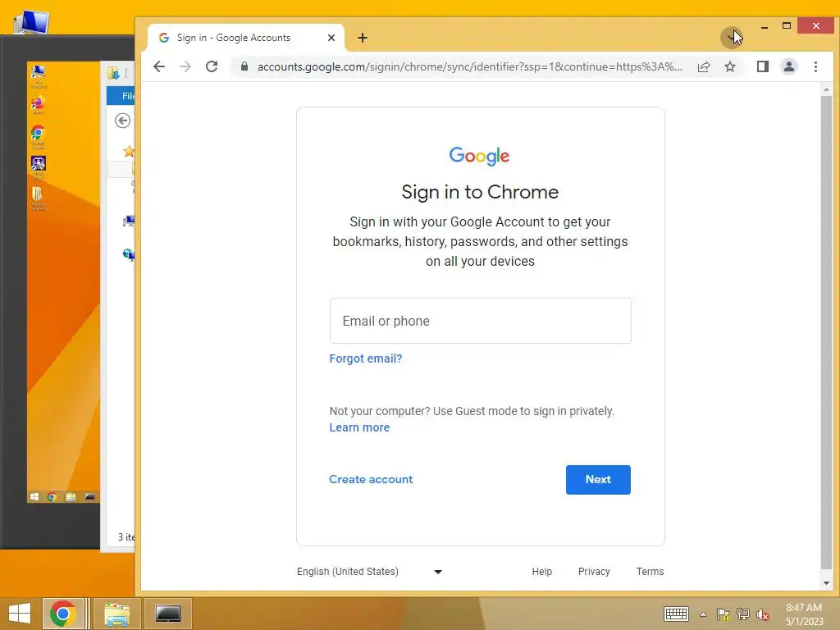This screenshot has height=630, width=840.
Task: Toggle the Chrome side panel icon
Action: pos(762,66)
